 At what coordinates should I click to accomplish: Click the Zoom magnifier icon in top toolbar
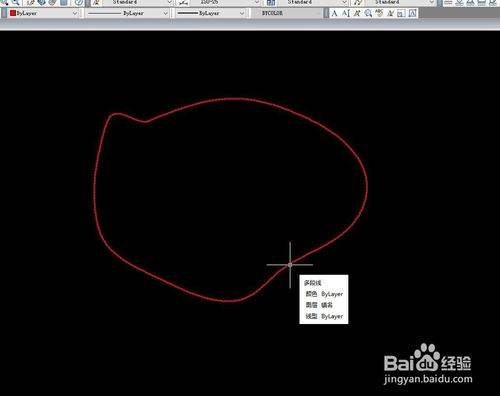15,3
